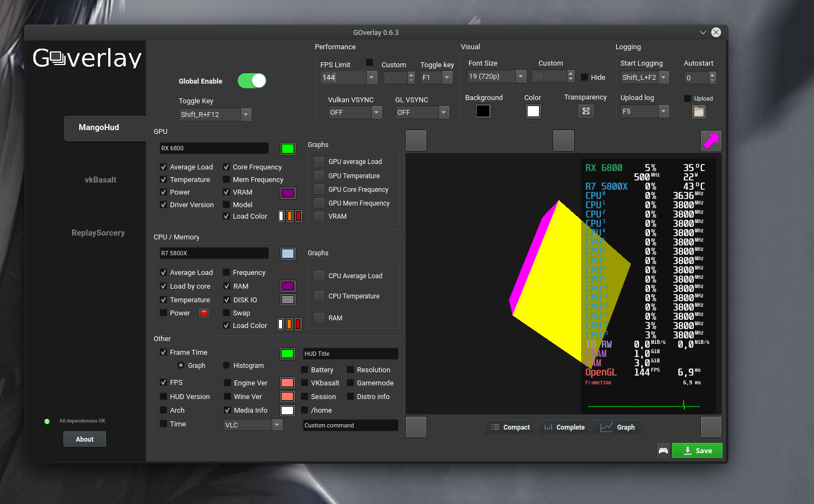Click the Autostart stepper arrows
The width and height of the screenshot is (814, 504).
[x=712, y=78]
